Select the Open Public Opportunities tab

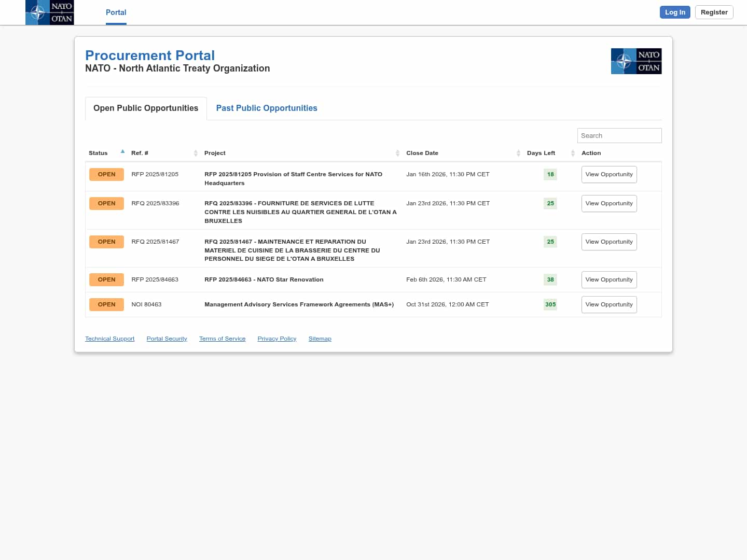(x=146, y=108)
